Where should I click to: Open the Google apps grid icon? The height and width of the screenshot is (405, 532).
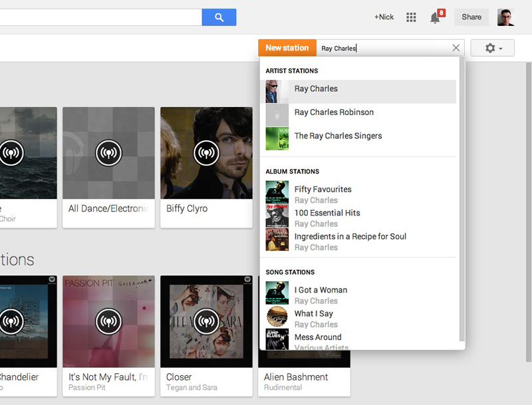pyautogui.click(x=411, y=17)
